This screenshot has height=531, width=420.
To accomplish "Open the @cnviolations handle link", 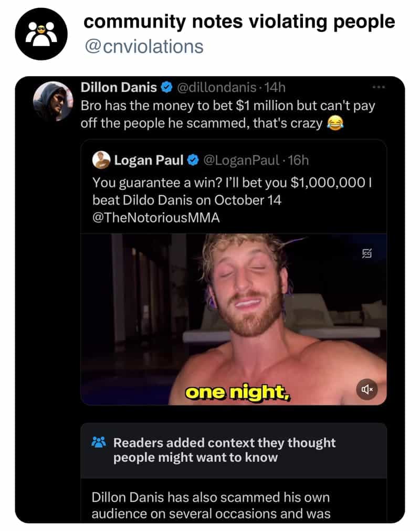I will (x=144, y=46).
